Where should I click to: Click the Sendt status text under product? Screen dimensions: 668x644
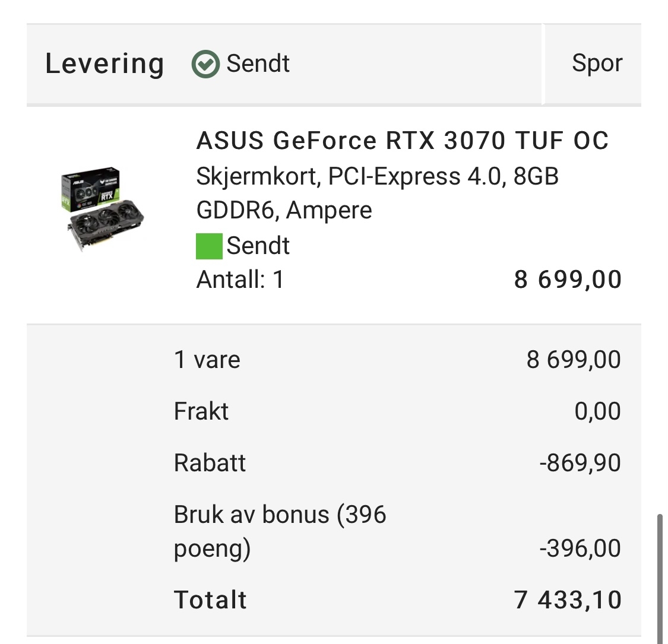tap(258, 246)
